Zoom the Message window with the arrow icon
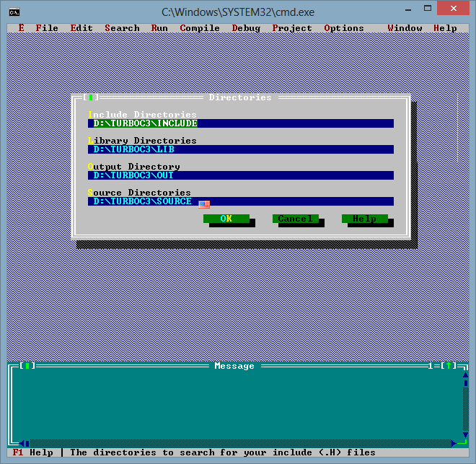Screen dimensions: 476x464 (449, 366)
